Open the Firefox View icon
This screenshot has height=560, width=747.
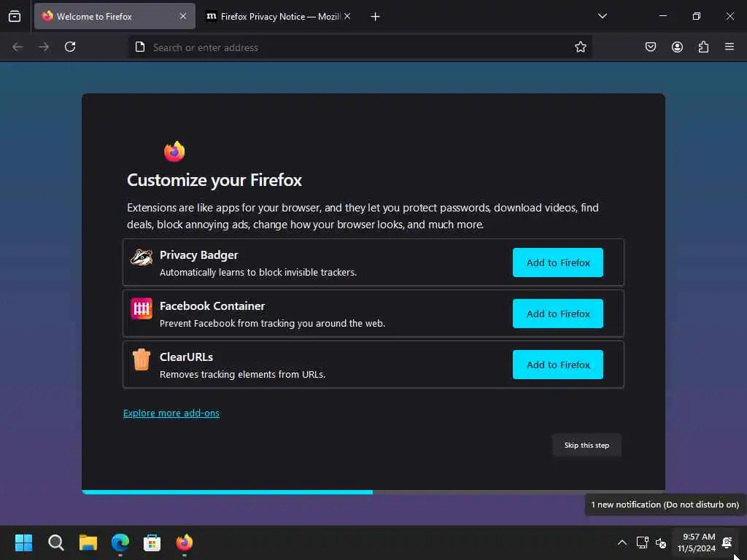click(15, 16)
